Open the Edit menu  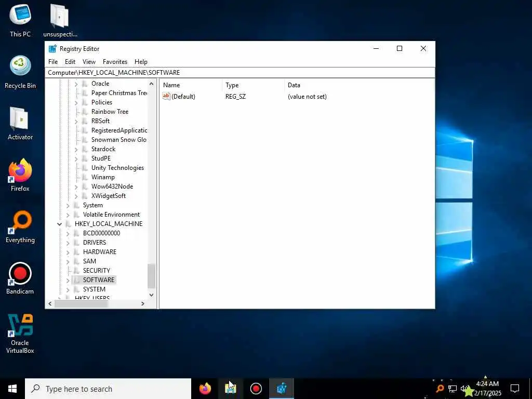pyautogui.click(x=70, y=62)
